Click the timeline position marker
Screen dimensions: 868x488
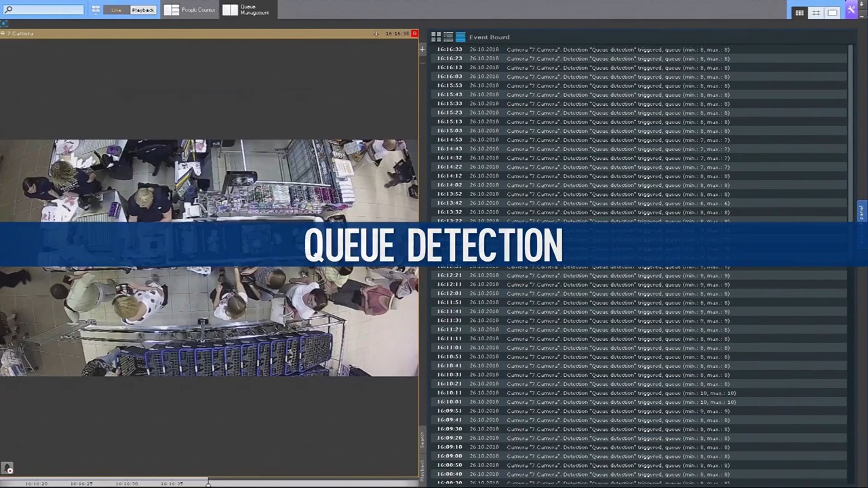pos(208,483)
